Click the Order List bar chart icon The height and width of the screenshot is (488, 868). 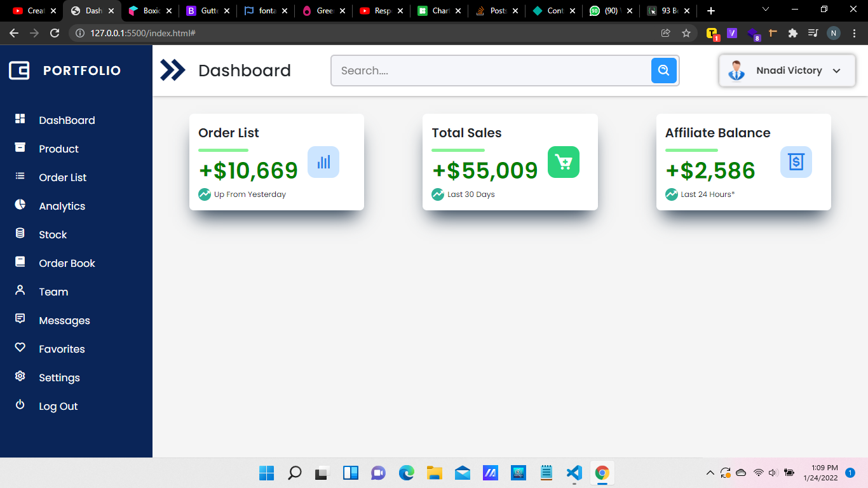(x=323, y=162)
